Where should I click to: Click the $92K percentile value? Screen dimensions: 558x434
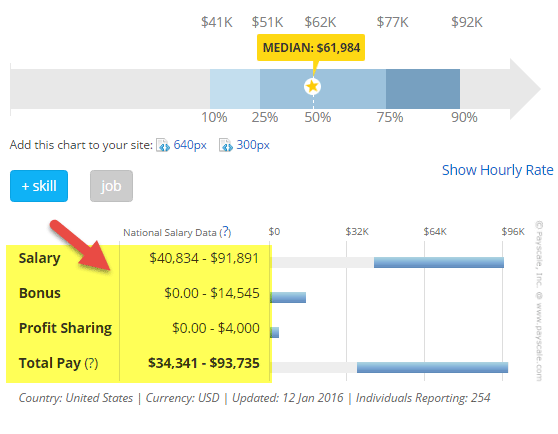click(x=467, y=22)
